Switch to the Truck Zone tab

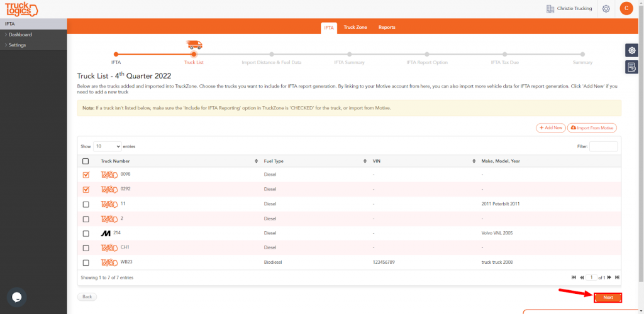point(355,28)
